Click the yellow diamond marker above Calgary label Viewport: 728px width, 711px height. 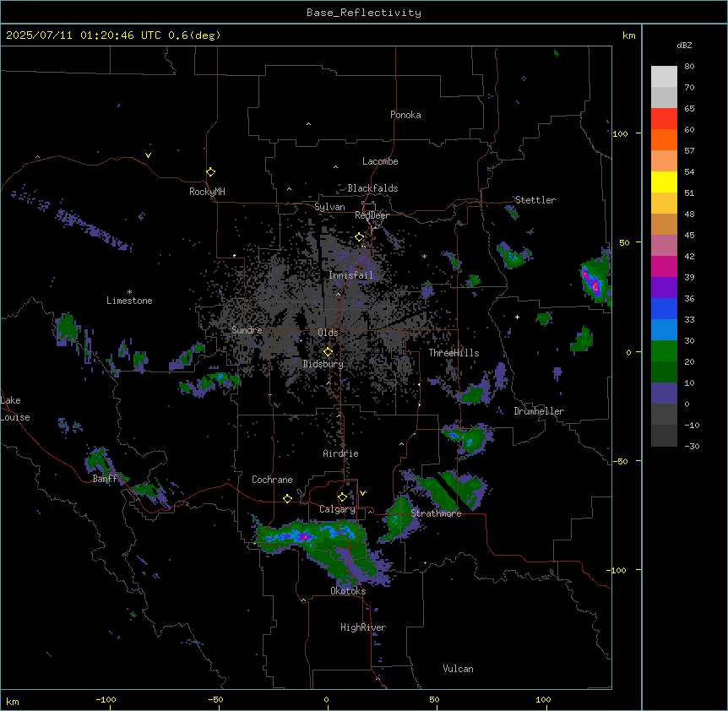click(342, 497)
